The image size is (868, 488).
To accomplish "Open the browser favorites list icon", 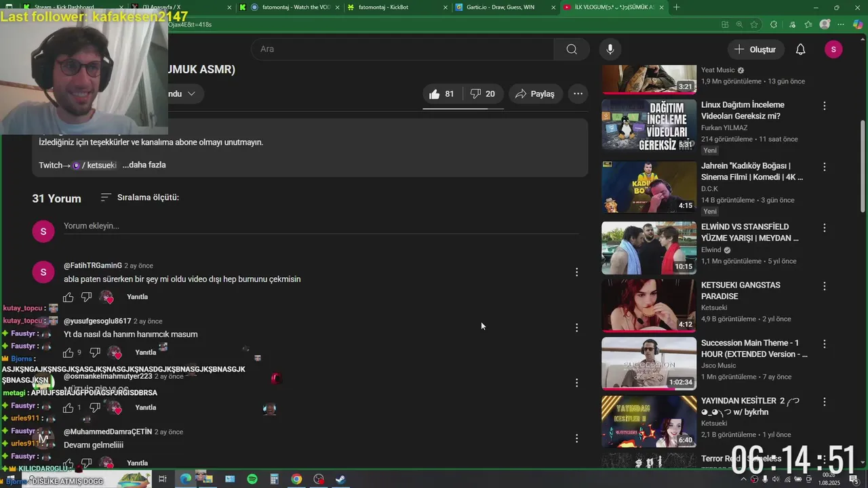I will click(x=808, y=24).
